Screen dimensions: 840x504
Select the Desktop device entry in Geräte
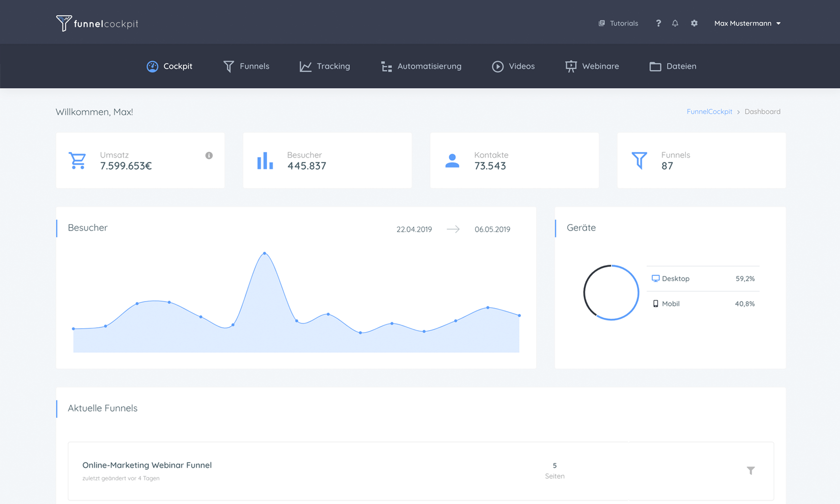(x=676, y=278)
